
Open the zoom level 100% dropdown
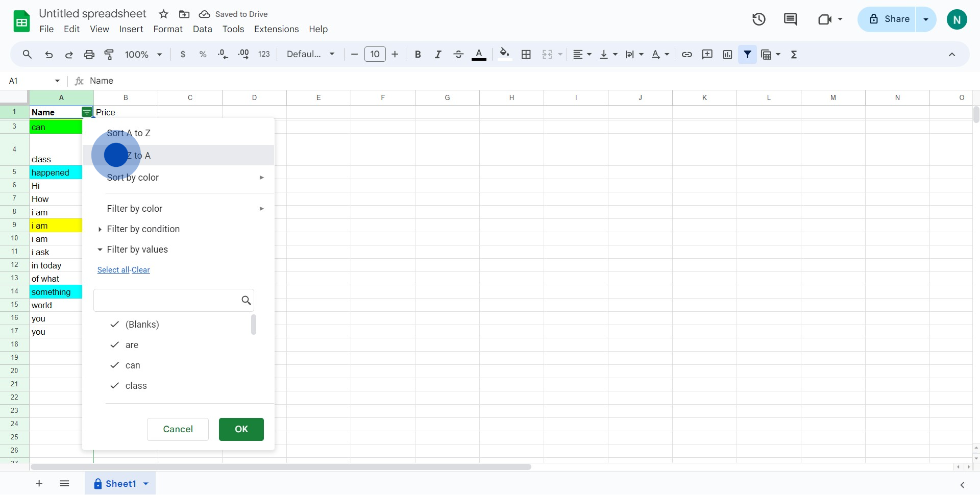coord(143,55)
